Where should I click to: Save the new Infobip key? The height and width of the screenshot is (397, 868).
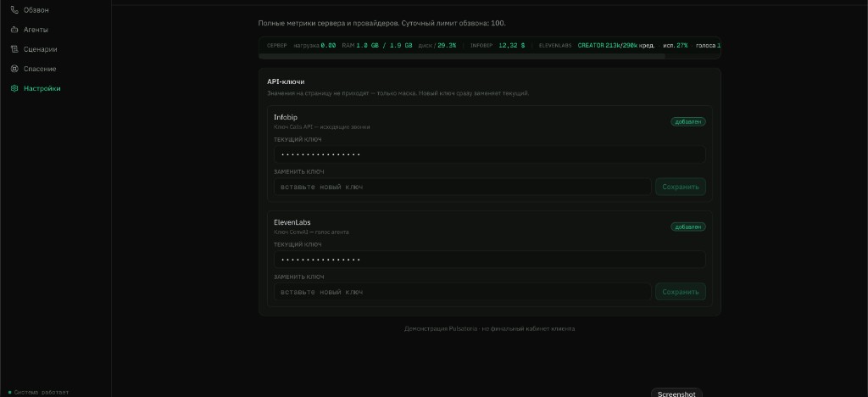coord(681,187)
